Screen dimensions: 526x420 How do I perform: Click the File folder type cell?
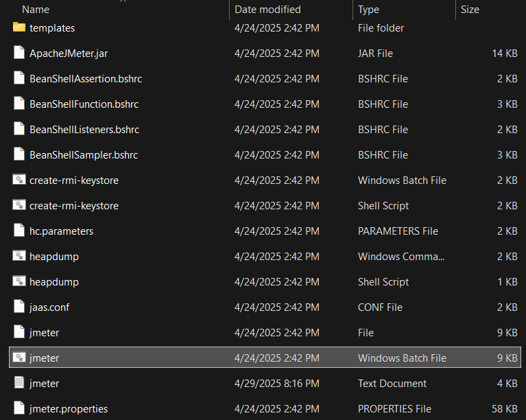[381, 28]
